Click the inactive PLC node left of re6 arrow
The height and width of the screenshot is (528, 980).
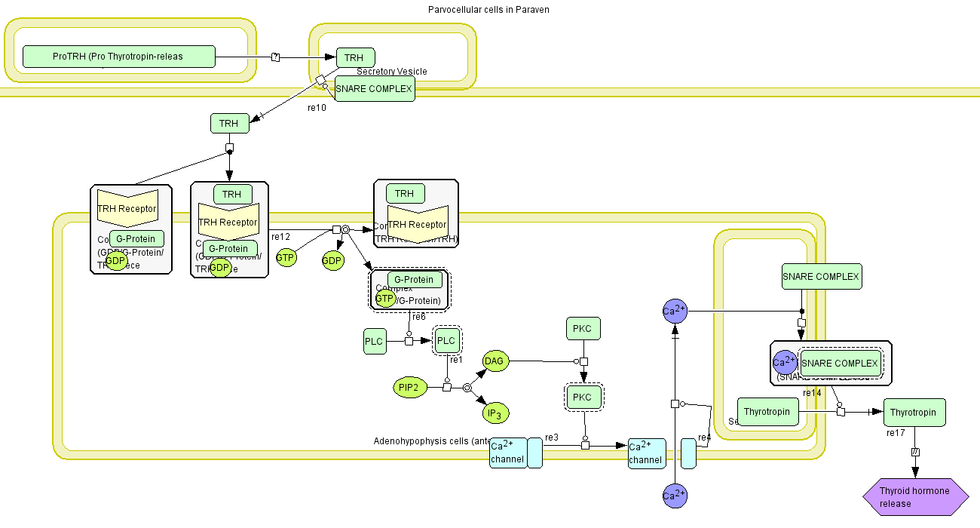click(x=374, y=341)
